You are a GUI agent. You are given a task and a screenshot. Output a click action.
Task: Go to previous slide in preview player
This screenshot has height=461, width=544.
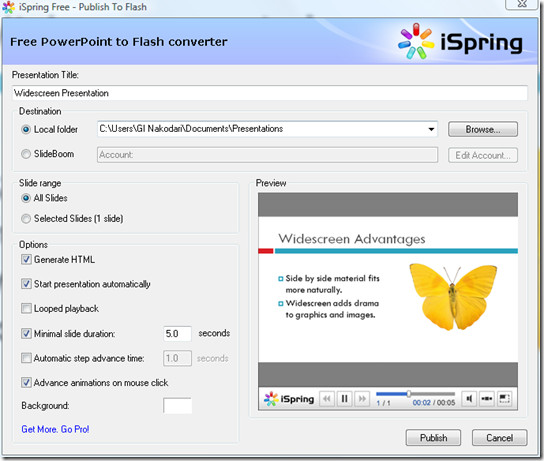[x=326, y=399]
